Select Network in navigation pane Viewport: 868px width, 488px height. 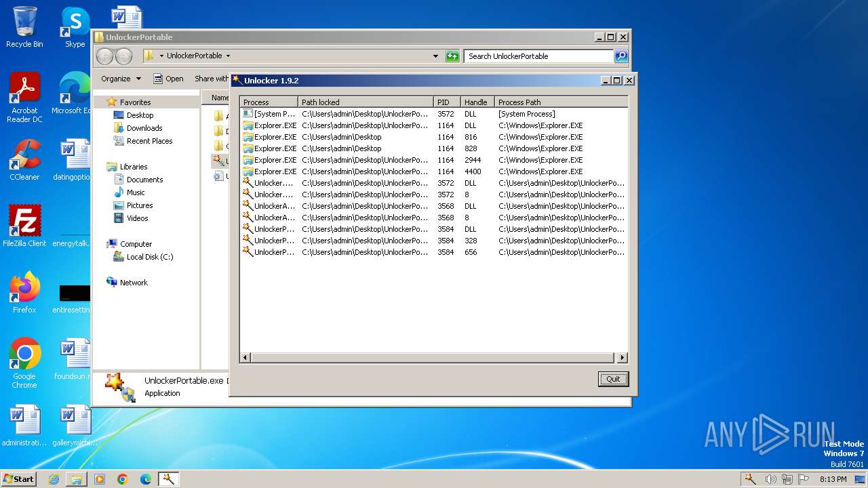[x=134, y=283]
